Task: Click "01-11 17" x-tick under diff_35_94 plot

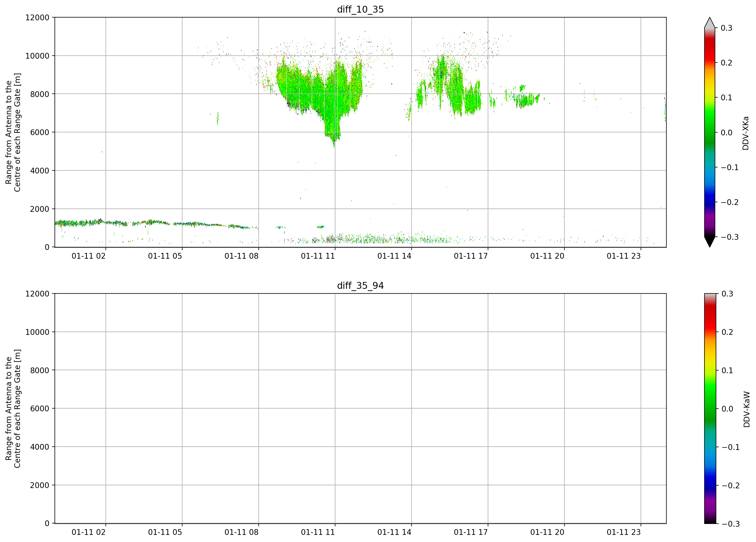Action: tap(471, 532)
